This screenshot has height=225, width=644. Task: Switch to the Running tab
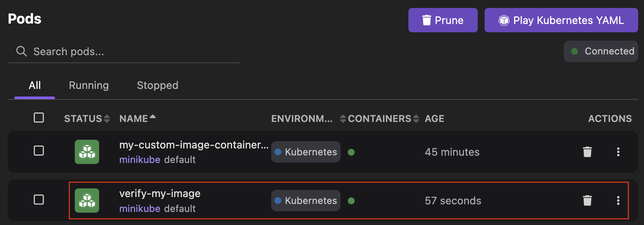(x=89, y=85)
